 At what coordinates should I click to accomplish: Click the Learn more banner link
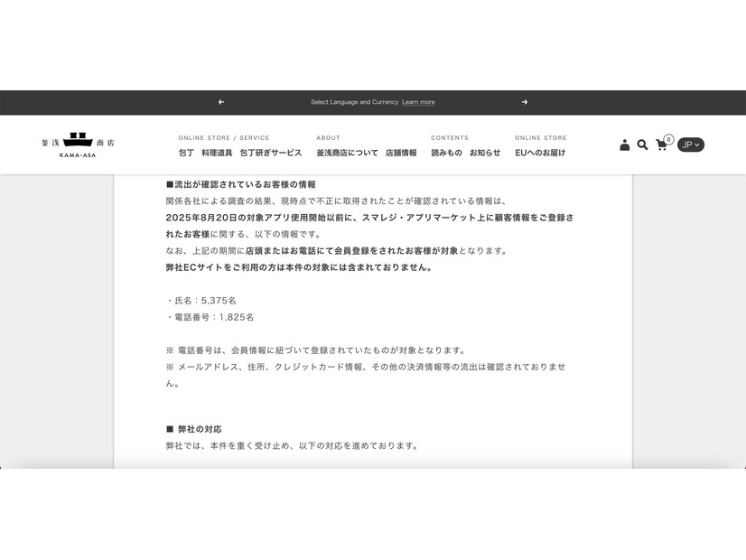click(x=417, y=102)
